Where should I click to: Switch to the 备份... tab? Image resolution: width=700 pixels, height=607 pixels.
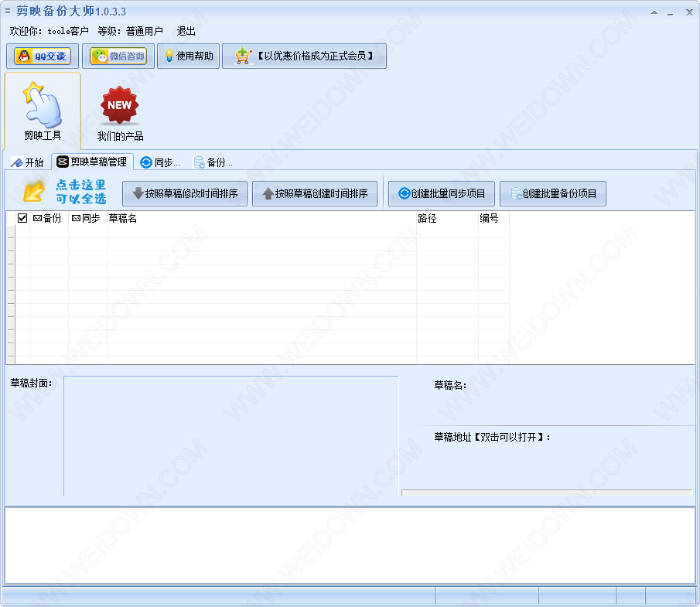coord(213,162)
